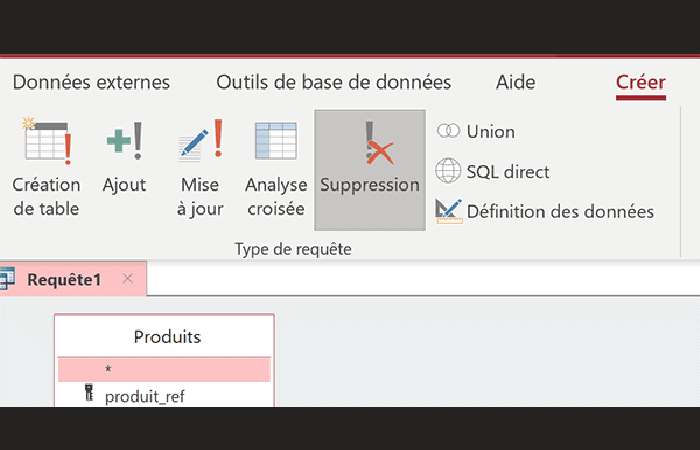
Task: Pick the Analyse croisée crosstab query
Action: coord(276,170)
